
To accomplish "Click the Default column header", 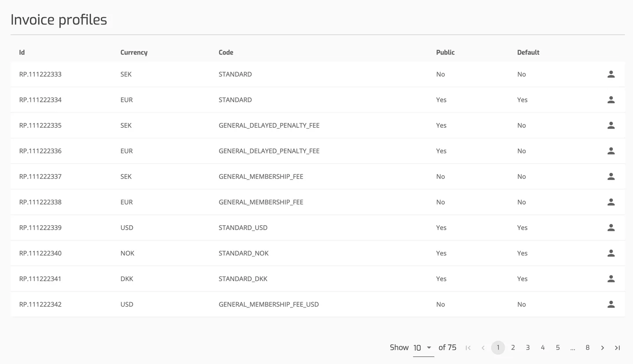I will coord(528,52).
